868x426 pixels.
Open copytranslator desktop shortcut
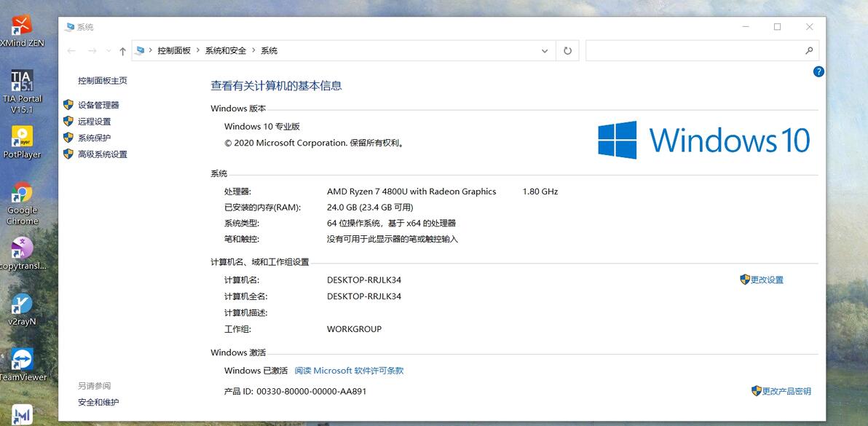click(x=22, y=253)
